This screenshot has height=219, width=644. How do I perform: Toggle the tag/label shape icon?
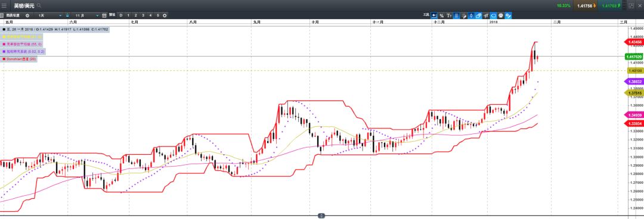(x=493, y=15)
